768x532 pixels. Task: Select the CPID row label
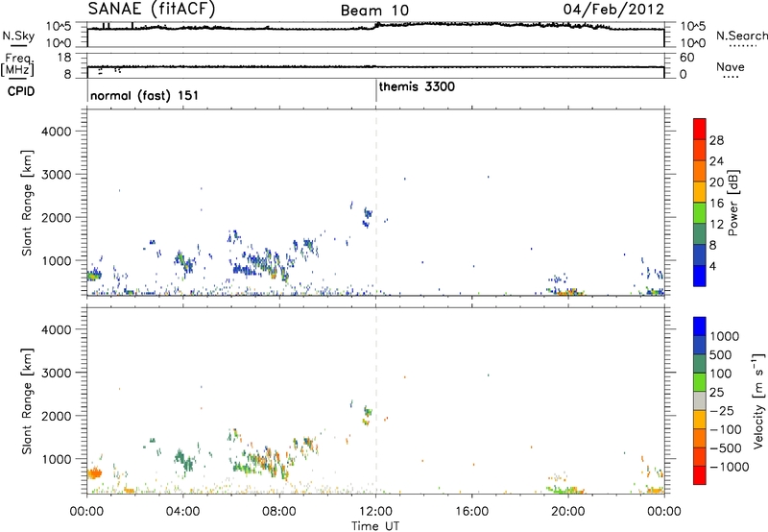click(x=21, y=91)
